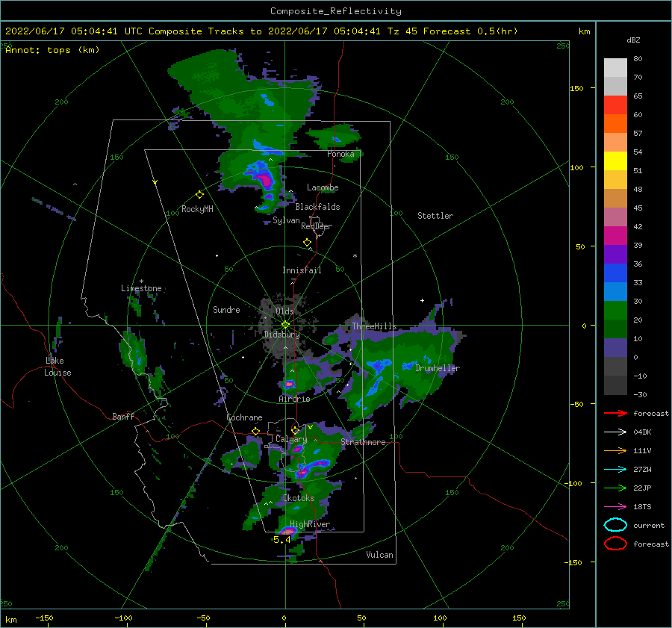Screen dimensions: 672x628
Task: Click the 'Forecast 0.5(hr)' header text
Action: click(x=470, y=31)
